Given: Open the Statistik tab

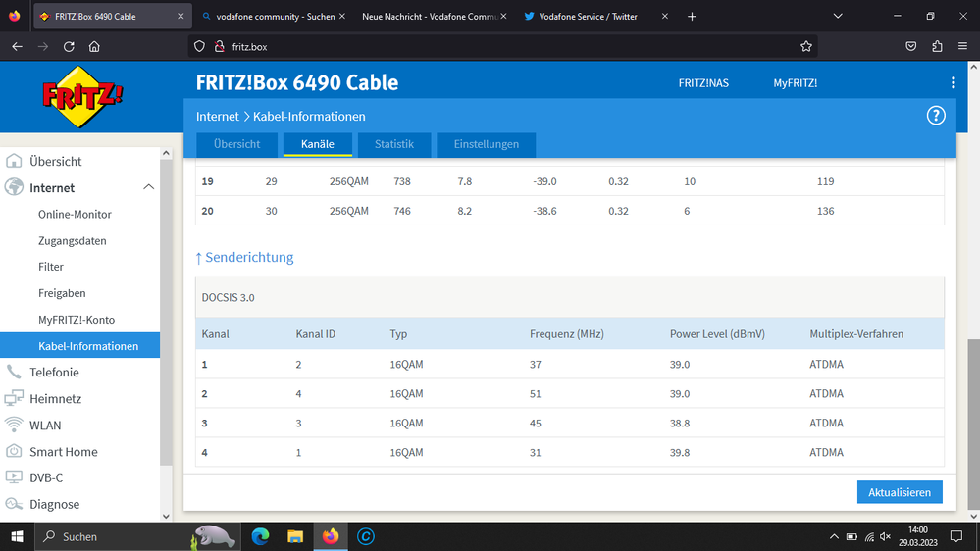Looking at the screenshot, I should (394, 144).
